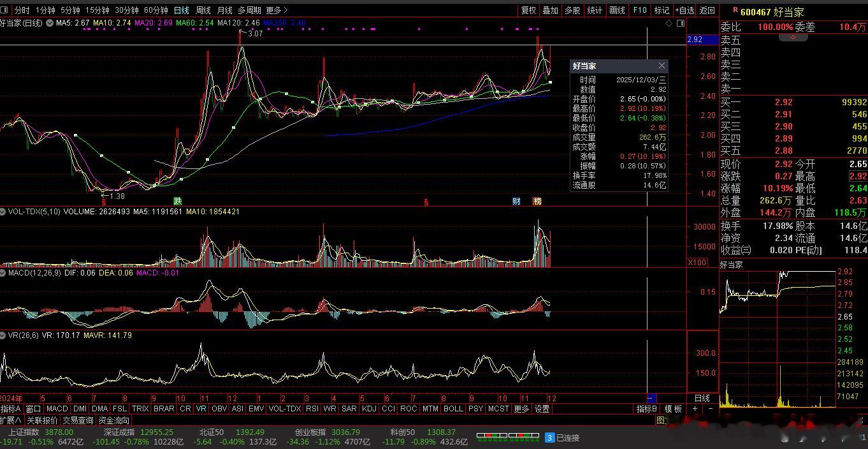
Task: Toggle the left sidebar panel icon
Action: pyautogui.click(x=5, y=10)
